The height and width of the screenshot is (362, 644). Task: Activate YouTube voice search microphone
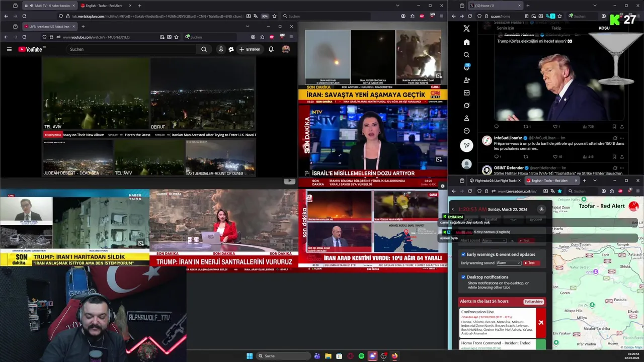coord(220,49)
